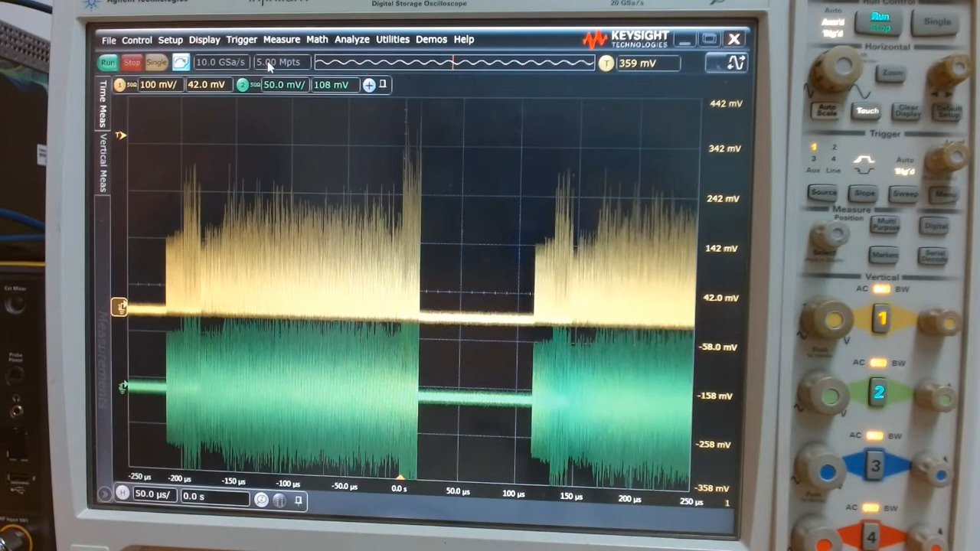Screen dimensions: 980x551
Task: Click the pin icon in horizontal bar
Action: (x=299, y=500)
